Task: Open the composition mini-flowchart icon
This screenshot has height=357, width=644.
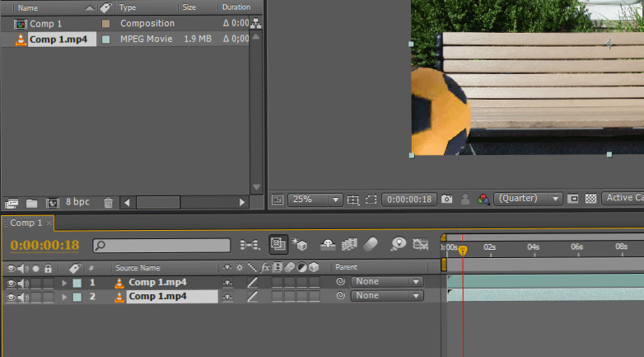Action: coord(250,245)
